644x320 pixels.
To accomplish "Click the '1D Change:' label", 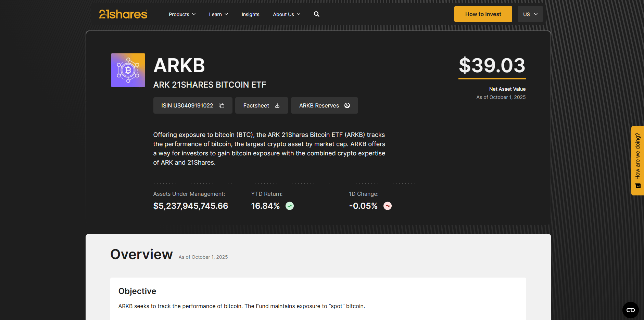I will [x=364, y=194].
